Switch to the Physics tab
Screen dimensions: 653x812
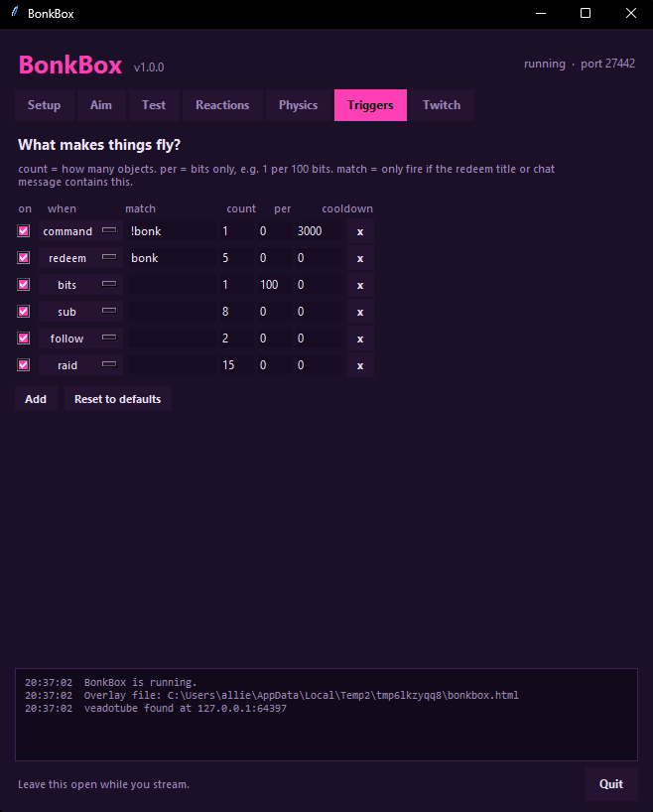click(299, 105)
